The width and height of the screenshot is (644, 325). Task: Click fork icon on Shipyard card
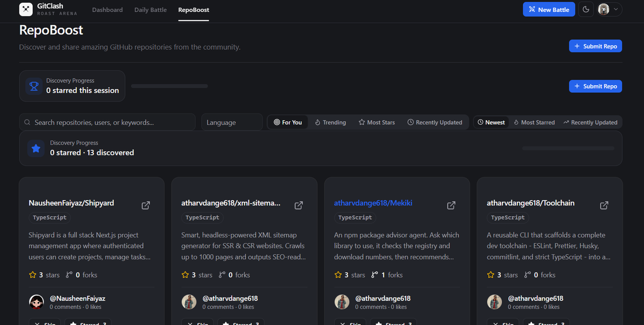pos(69,275)
